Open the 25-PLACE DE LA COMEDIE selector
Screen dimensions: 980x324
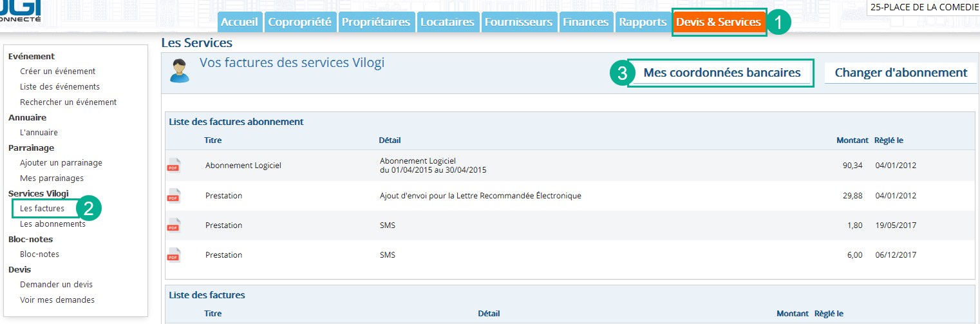point(924,7)
